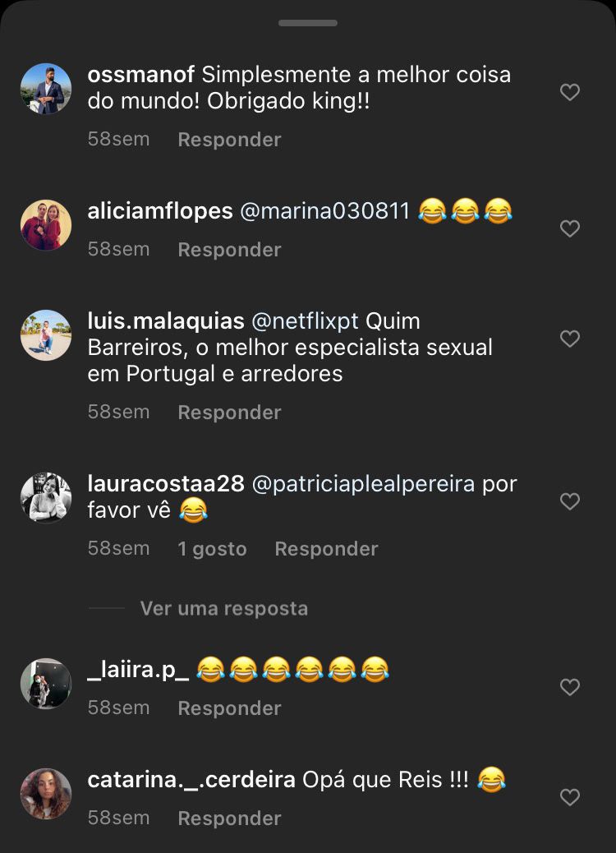Viewport: 616px width, 853px height.
Task: Tap Responder under lauracostaa28 comment
Action: (326, 549)
